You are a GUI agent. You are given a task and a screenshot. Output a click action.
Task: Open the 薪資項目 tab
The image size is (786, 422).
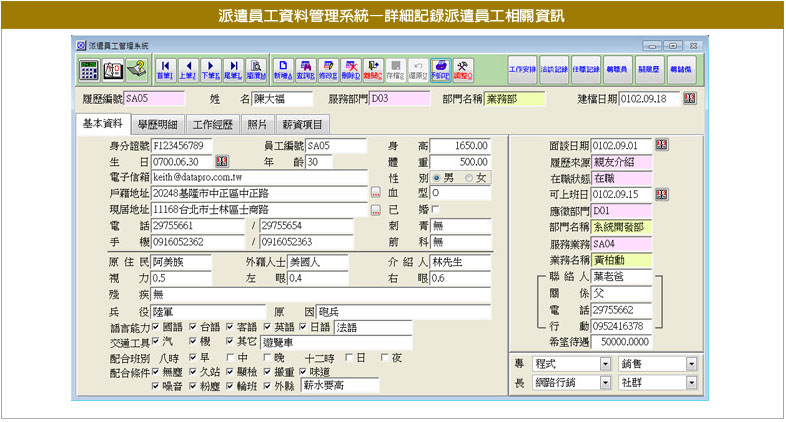pyautogui.click(x=303, y=124)
